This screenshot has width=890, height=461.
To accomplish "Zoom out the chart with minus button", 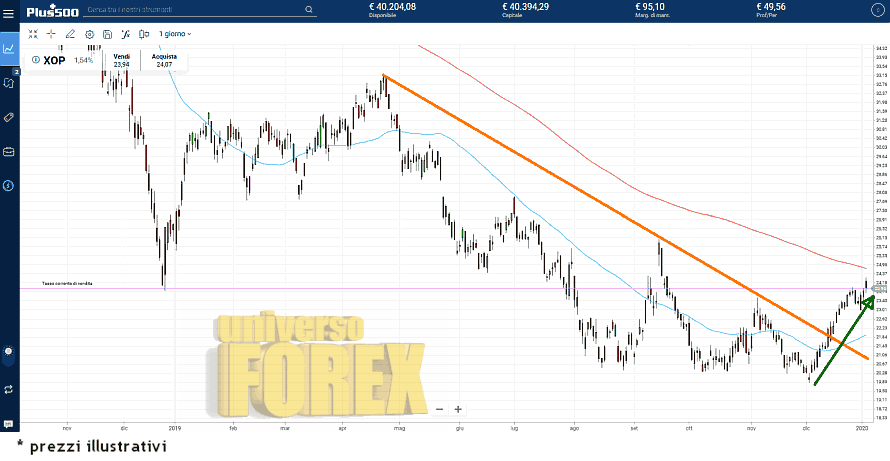I will pos(439,409).
